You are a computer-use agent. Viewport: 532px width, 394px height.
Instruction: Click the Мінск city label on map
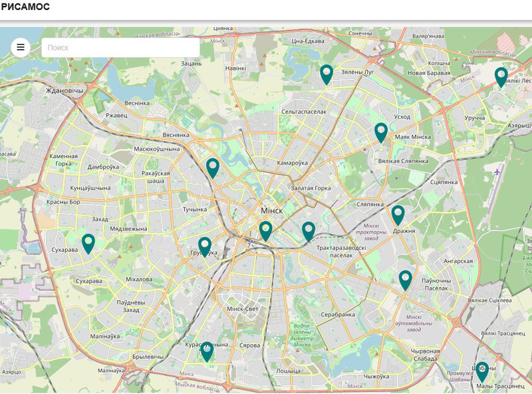[x=271, y=211]
